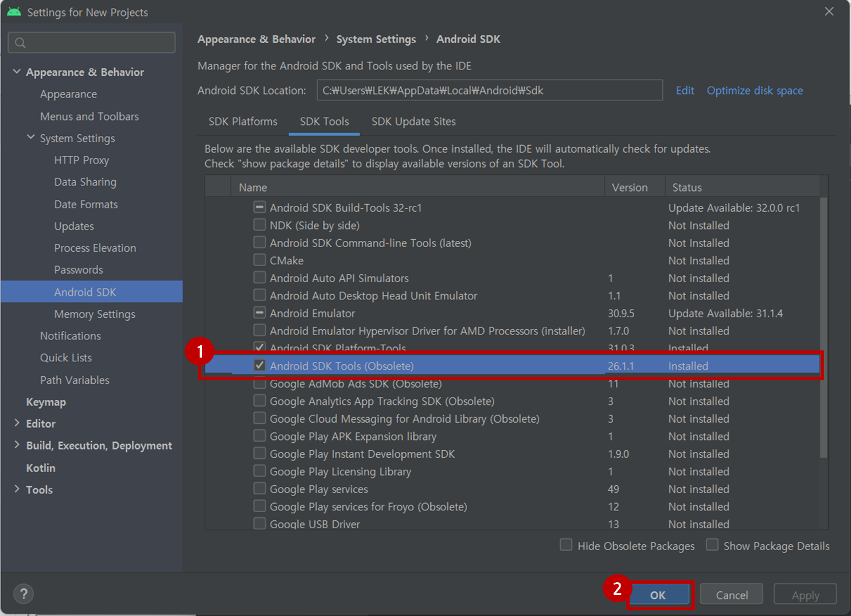Screen dimensions: 851x616
Task: Check Google AdMob Ads SDK (Obsolete) checkbox
Action: pos(260,383)
